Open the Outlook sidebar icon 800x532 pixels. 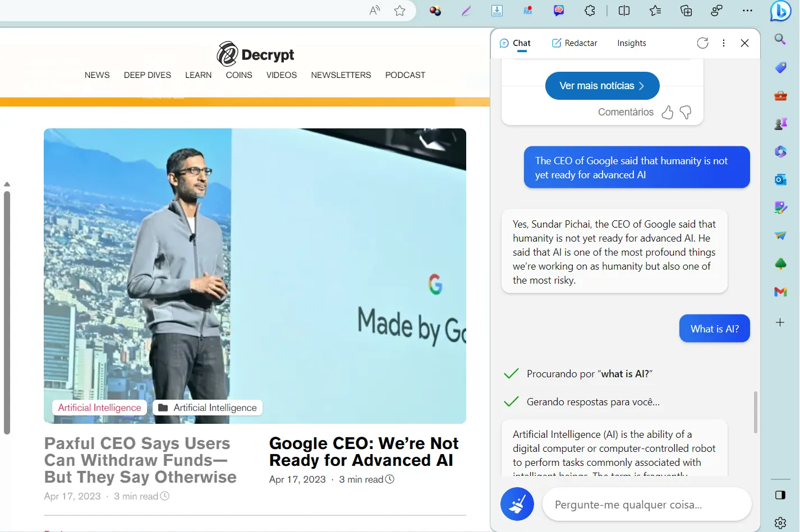coord(780,180)
